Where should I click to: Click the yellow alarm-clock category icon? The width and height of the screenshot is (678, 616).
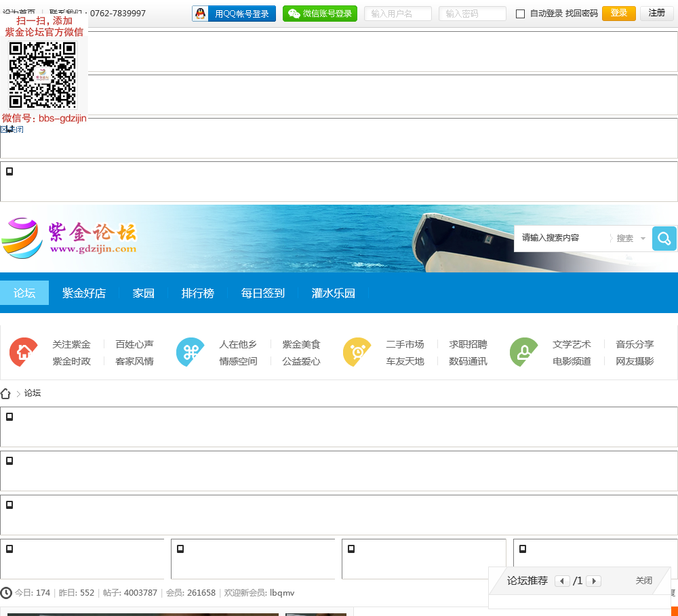[357, 352]
